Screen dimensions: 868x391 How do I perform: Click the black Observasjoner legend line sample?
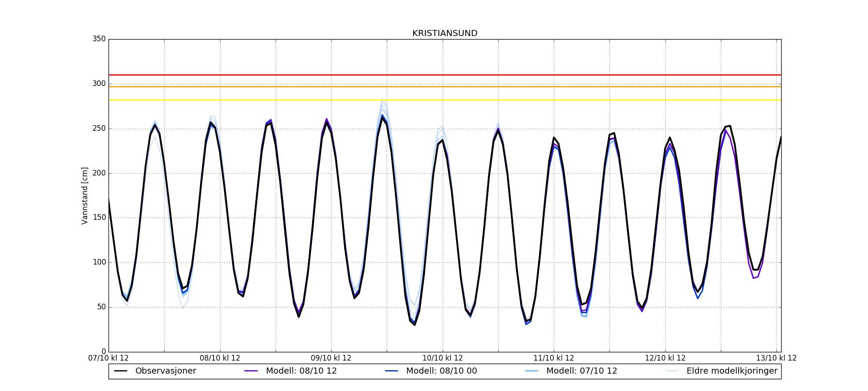121,371
